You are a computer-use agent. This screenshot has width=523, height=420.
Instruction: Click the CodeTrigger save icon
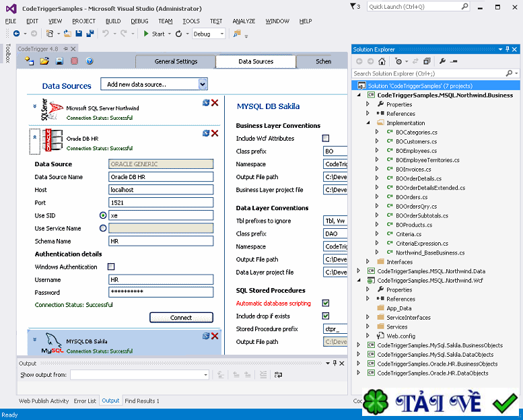tap(59, 61)
